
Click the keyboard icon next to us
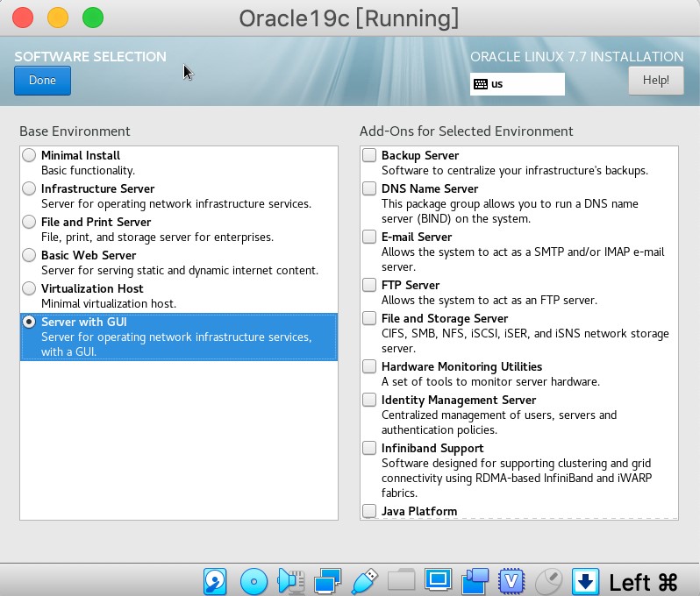point(481,84)
